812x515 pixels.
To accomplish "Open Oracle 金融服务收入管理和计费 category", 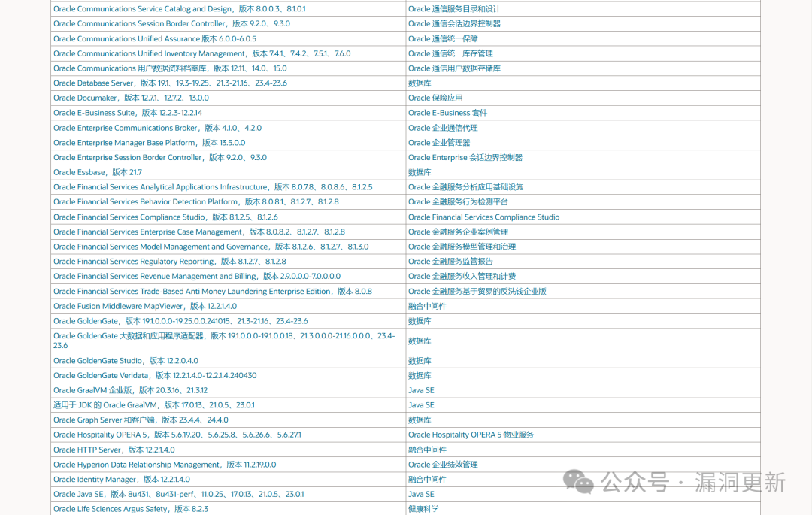I will (x=462, y=277).
